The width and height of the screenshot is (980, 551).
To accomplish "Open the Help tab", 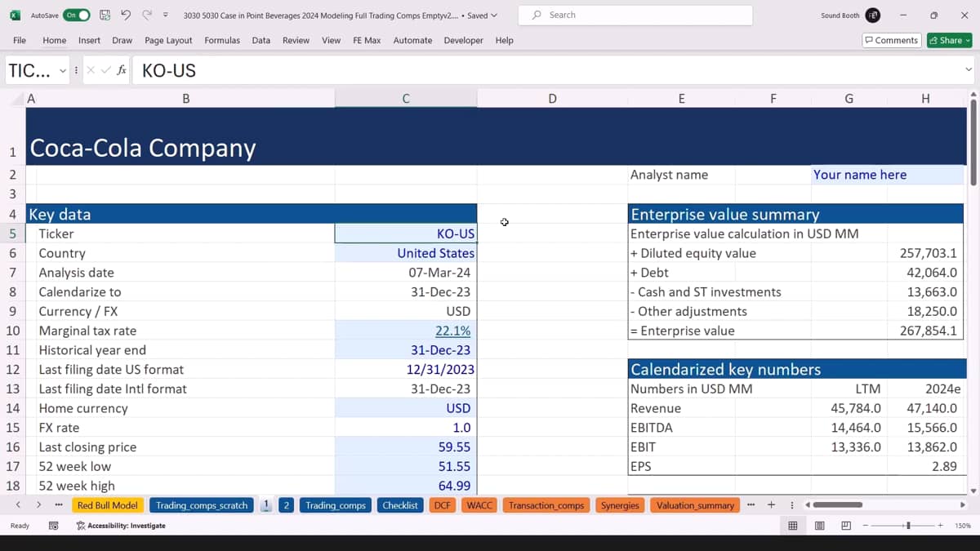I will coord(504,40).
